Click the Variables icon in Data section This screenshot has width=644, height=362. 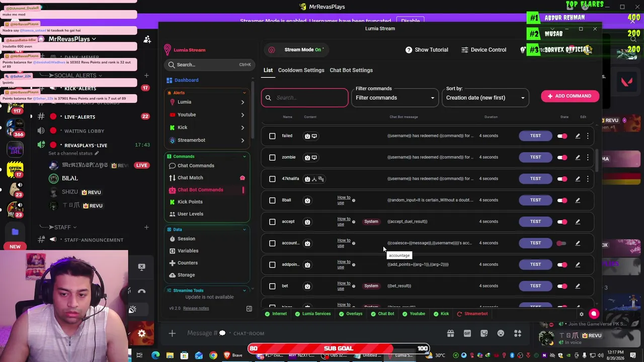[x=172, y=251]
